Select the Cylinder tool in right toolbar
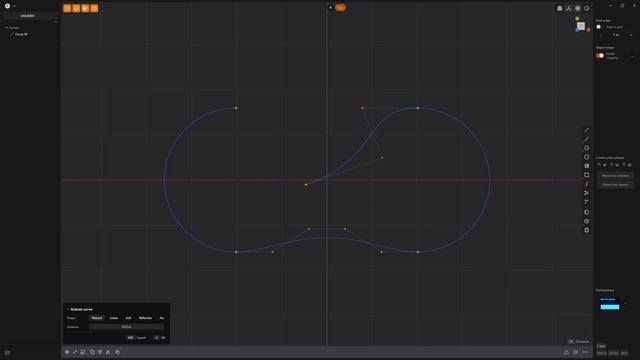The image size is (640, 360). tap(587, 221)
